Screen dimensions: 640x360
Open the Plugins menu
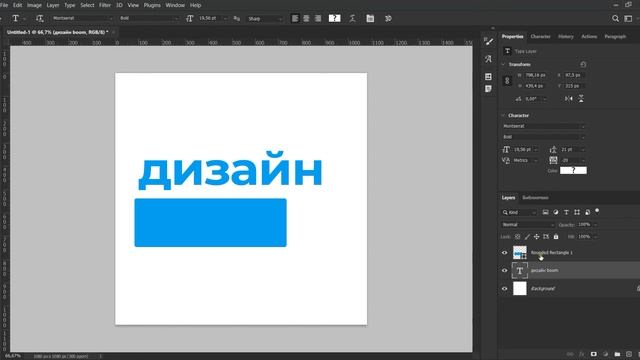pyautogui.click(x=152, y=5)
